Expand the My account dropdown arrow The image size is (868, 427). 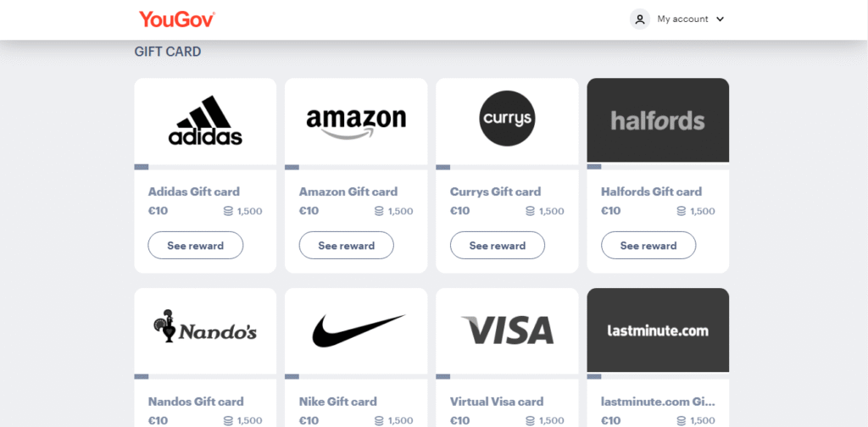(x=720, y=19)
